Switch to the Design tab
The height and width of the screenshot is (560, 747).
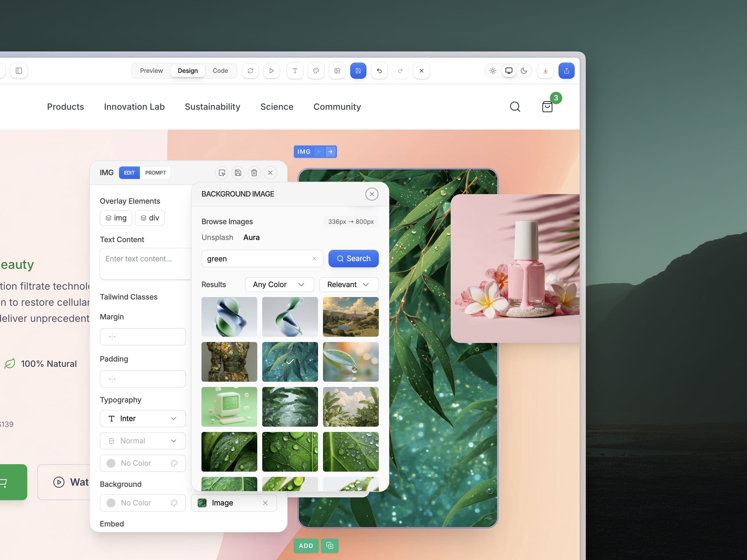point(188,71)
